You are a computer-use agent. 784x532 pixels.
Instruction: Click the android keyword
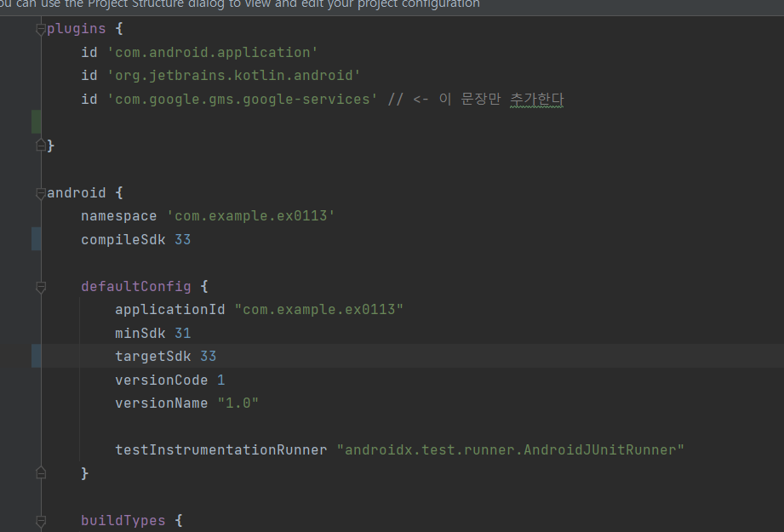pyautogui.click(x=77, y=193)
